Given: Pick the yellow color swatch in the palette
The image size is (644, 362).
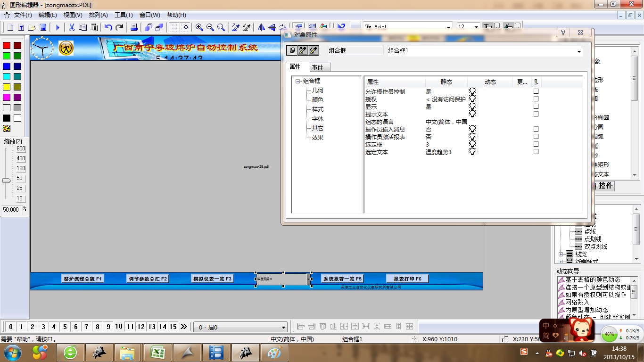Looking at the screenshot, I should pos(7,87).
